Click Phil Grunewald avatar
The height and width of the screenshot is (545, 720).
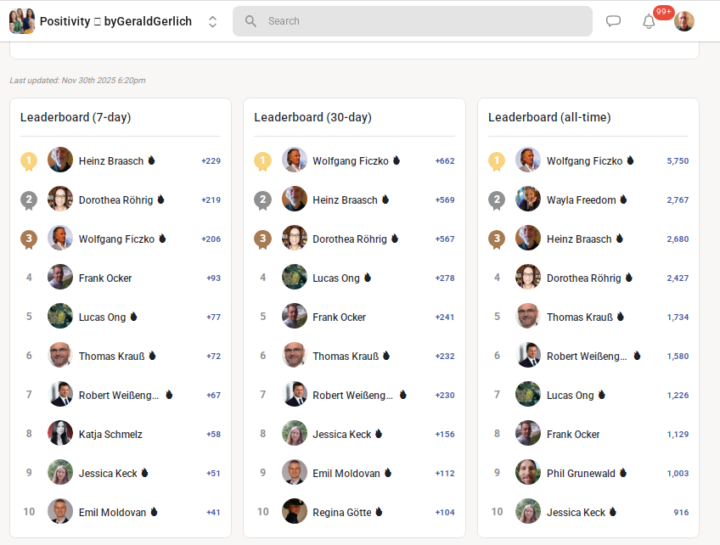tap(528, 472)
